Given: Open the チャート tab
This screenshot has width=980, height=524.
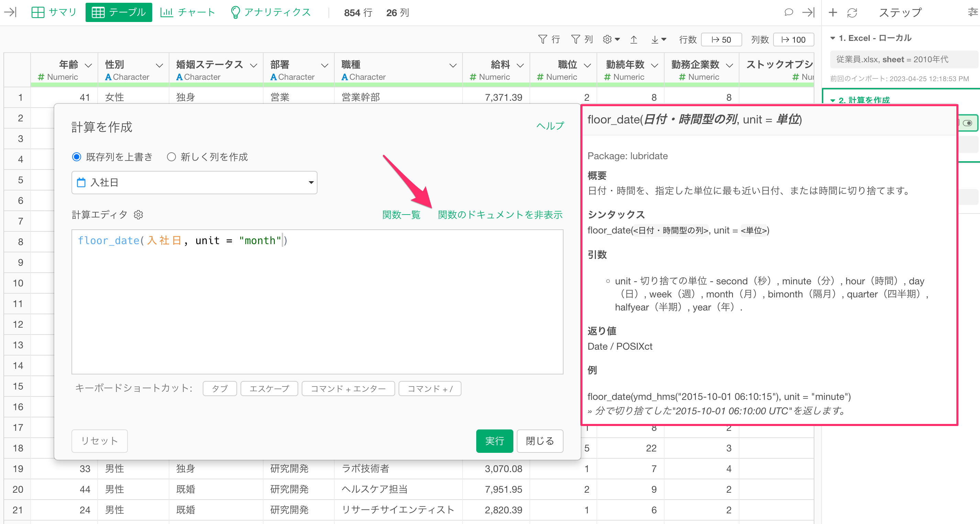Looking at the screenshot, I should click(188, 12).
